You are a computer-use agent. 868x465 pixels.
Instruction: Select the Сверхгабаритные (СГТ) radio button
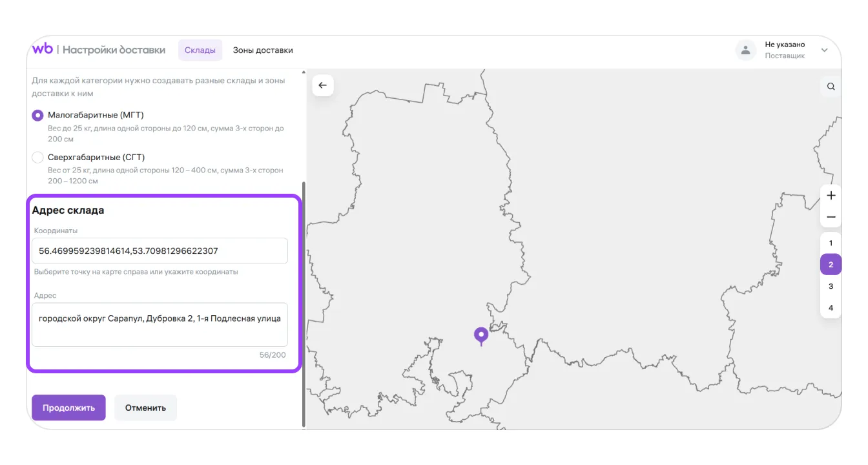point(38,158)
